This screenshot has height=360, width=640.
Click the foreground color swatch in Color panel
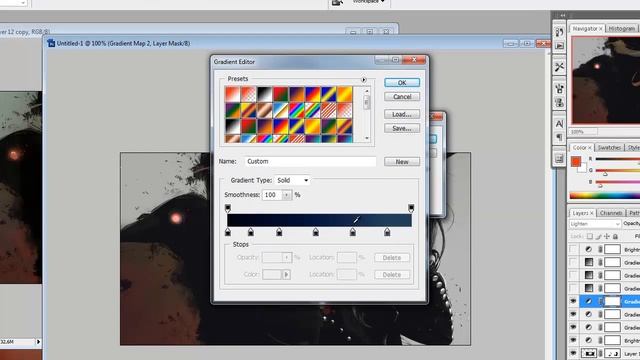[x=576, y=162]
